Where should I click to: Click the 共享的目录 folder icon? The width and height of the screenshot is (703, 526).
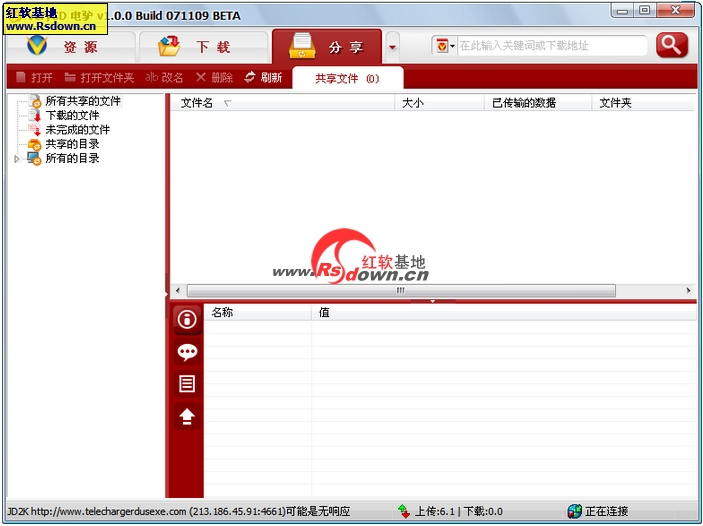click(35, 144)
